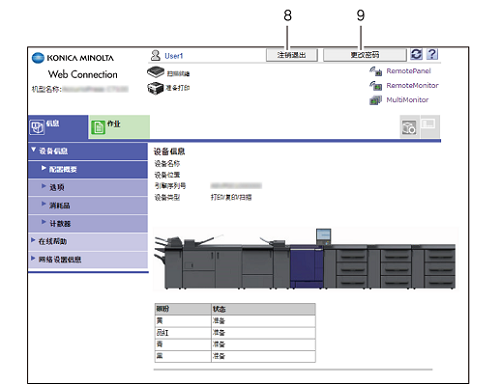This screenshot has height=384, width=500.
Task: Open the RemoteMonitor link
Action: (412, 85)
